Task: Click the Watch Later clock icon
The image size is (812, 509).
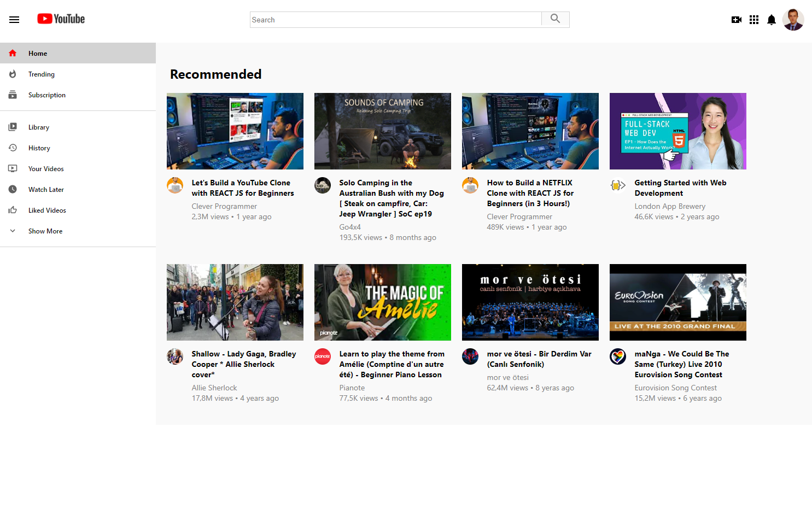Action: (13, 189)
